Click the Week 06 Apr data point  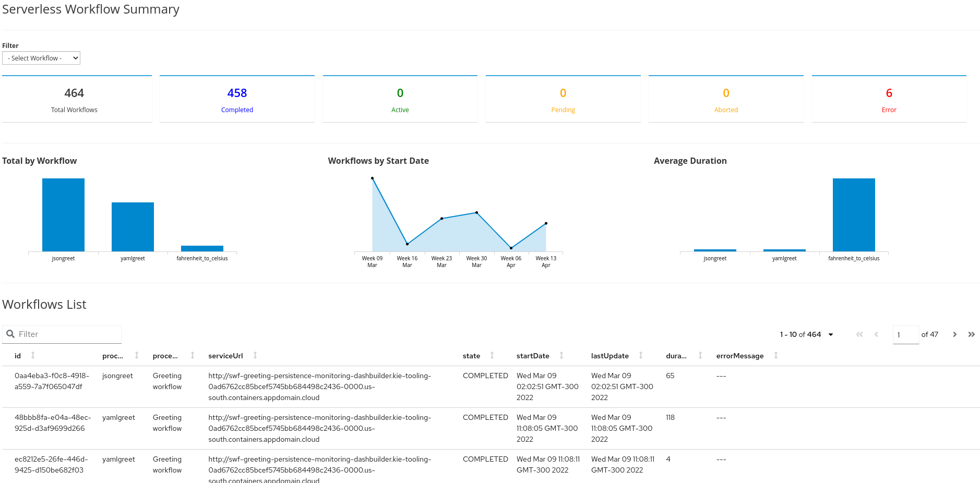click(x=511, y=248)
